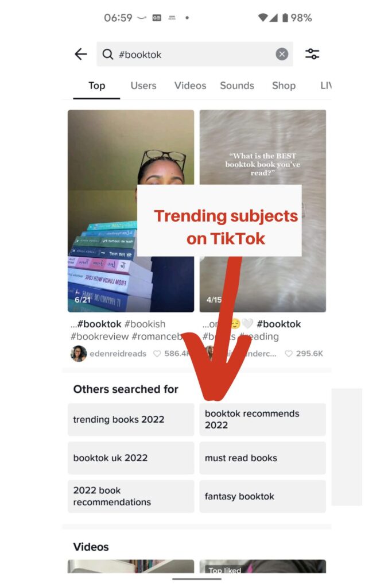Screen dimensions: 392x588
Task: Open the 'fantasy booktok' suggestion
Action: pyautogui.click(x=262, y=496)
